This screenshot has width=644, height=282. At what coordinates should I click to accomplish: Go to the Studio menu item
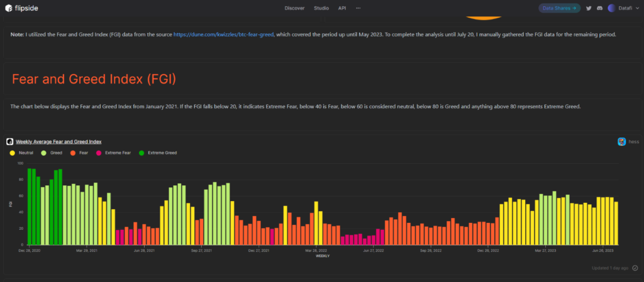[321, 8]
